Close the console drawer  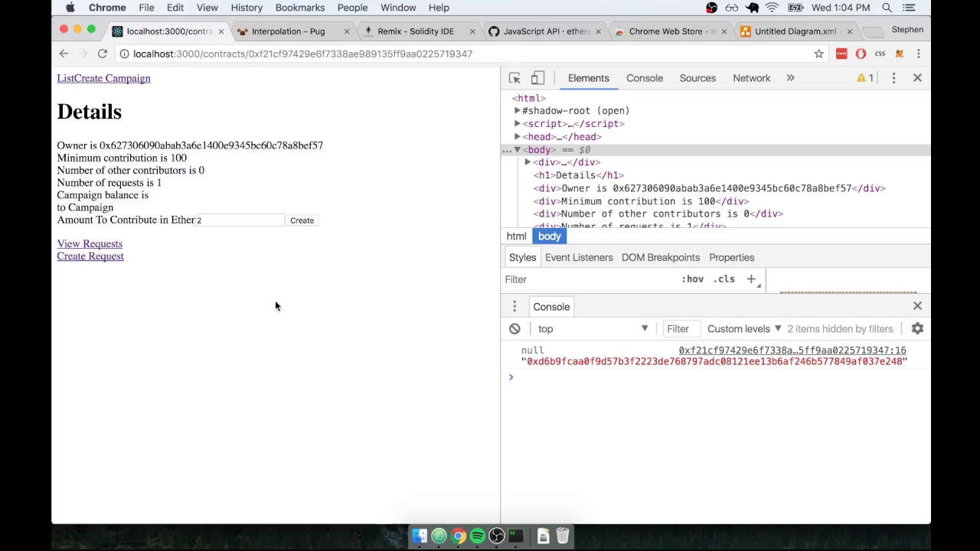pyautogui.click(x=917, y=306)
